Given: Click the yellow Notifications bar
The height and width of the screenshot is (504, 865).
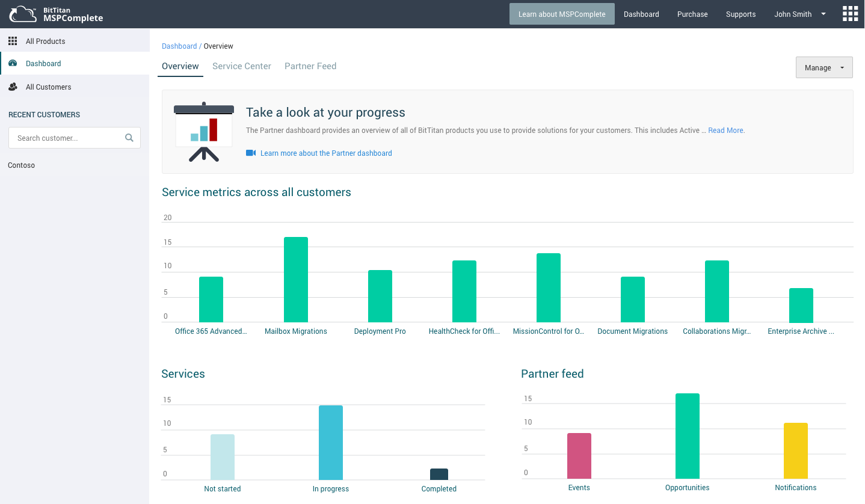Looking at the screenshot, I should [796, 450].
